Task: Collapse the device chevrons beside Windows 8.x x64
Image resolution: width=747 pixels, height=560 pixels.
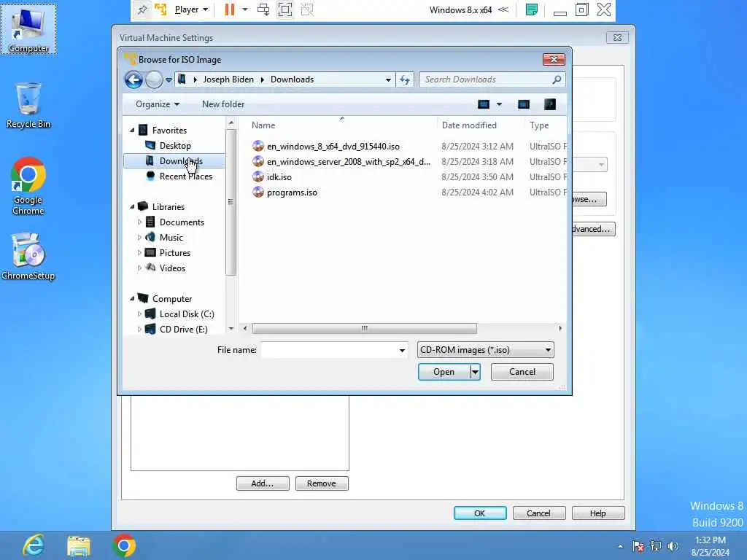Action: click(503, 9)
